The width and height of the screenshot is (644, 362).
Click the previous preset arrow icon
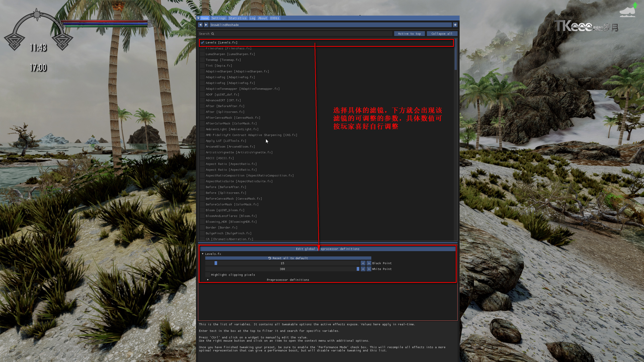click(200, 25)
